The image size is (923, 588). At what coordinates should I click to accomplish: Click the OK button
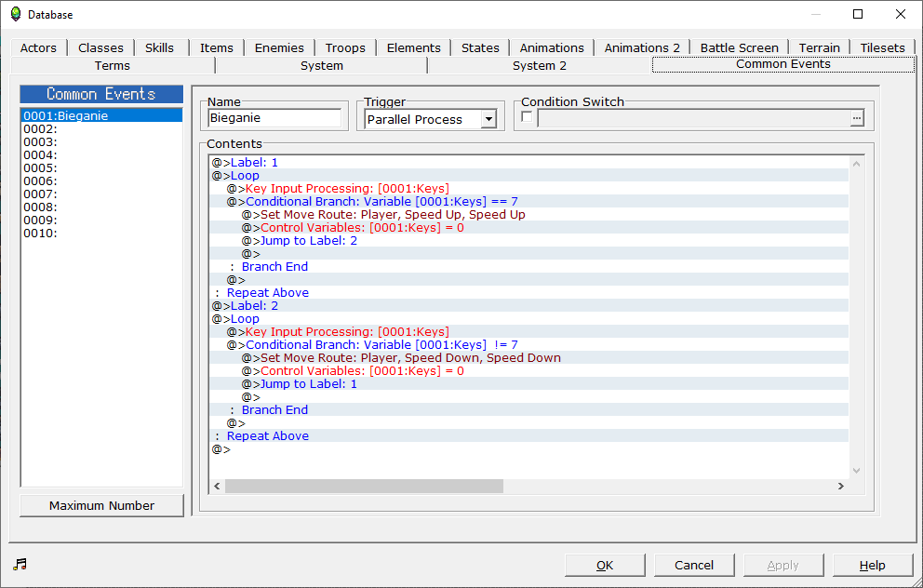tap(605, 565)
